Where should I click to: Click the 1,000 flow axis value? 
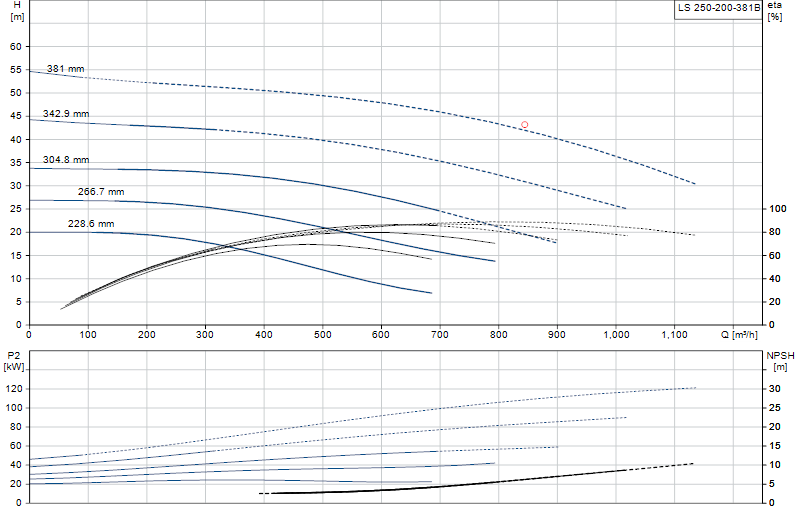coord(616,335)
